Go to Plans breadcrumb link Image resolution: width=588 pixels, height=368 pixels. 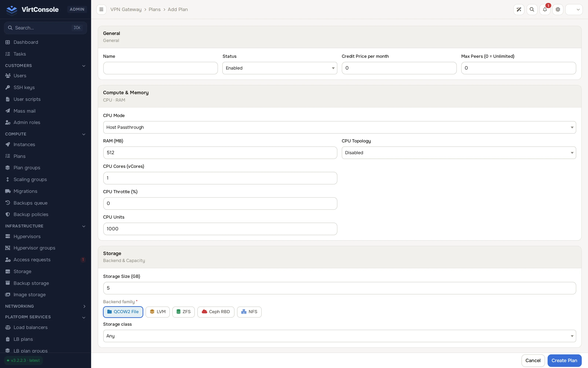(155, 10)
